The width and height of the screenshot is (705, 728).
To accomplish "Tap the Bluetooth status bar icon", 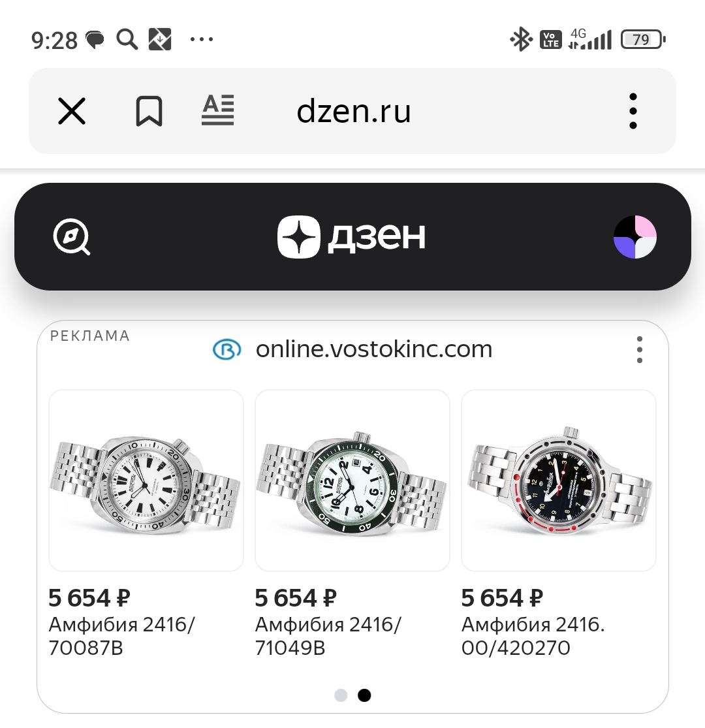I will (520, 40).
